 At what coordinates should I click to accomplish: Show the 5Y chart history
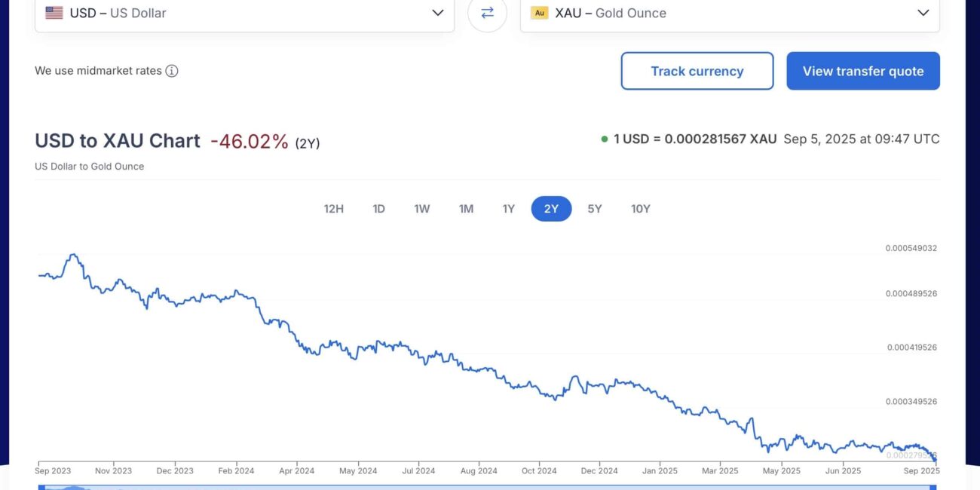tap(595, 209)
